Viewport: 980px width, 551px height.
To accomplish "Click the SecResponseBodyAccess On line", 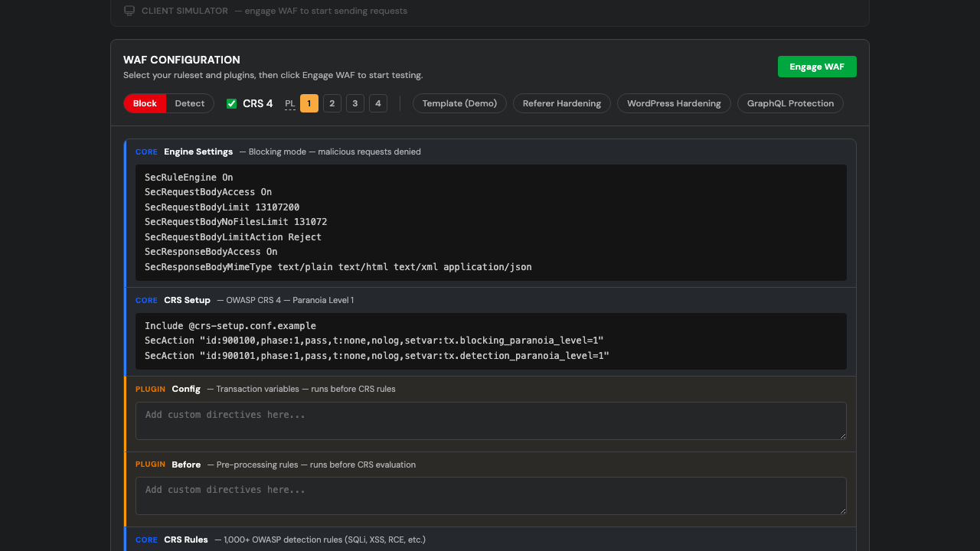I will tap(211, 252).
